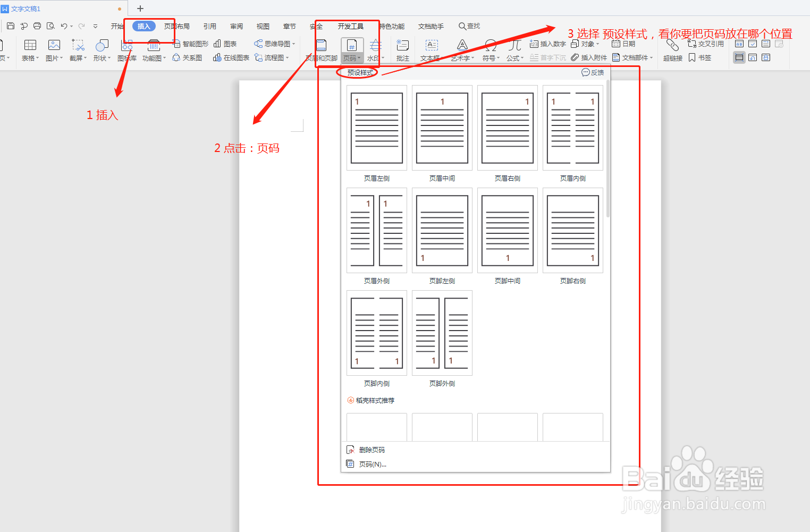The height and width of the screenshot is (532, 810).
Task: Click the Undo arrow icon
Action: pyautogui.click(x=64, y=26)
